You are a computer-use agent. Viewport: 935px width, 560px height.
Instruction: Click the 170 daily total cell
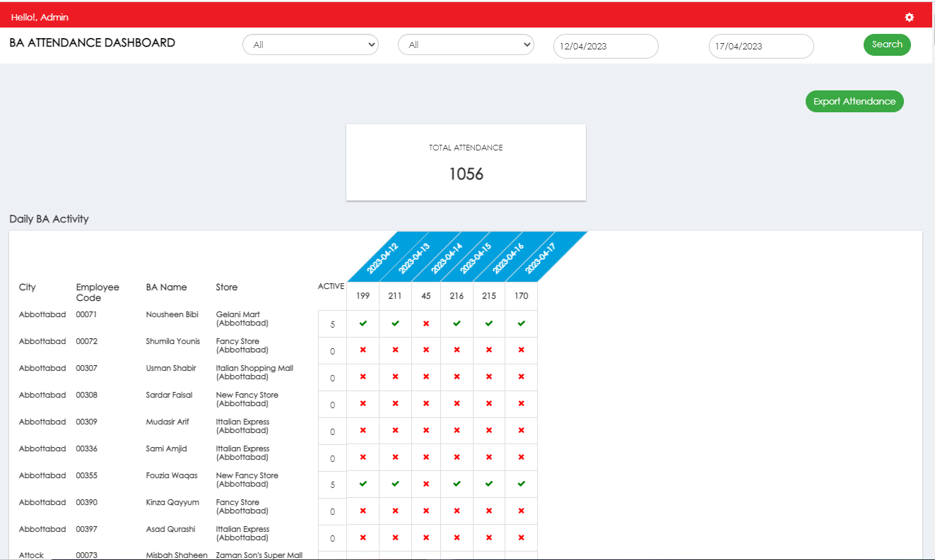[521, 296]
